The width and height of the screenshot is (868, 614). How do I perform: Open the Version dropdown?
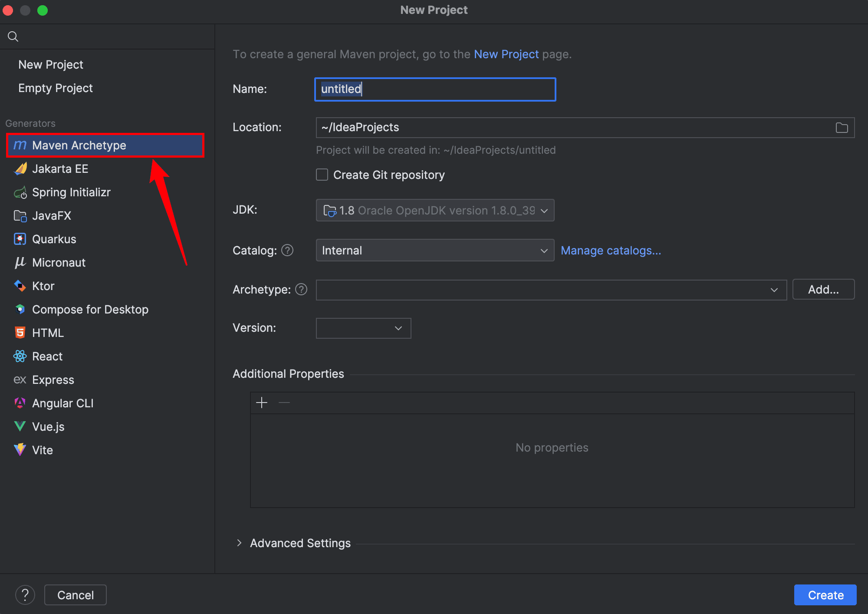pos(363,328)
